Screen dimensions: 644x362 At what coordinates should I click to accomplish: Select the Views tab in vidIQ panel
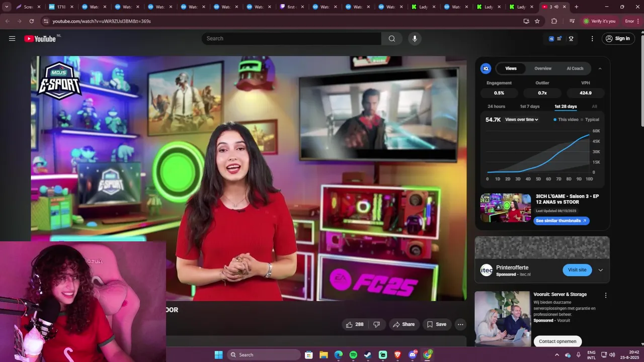point(511,68)
